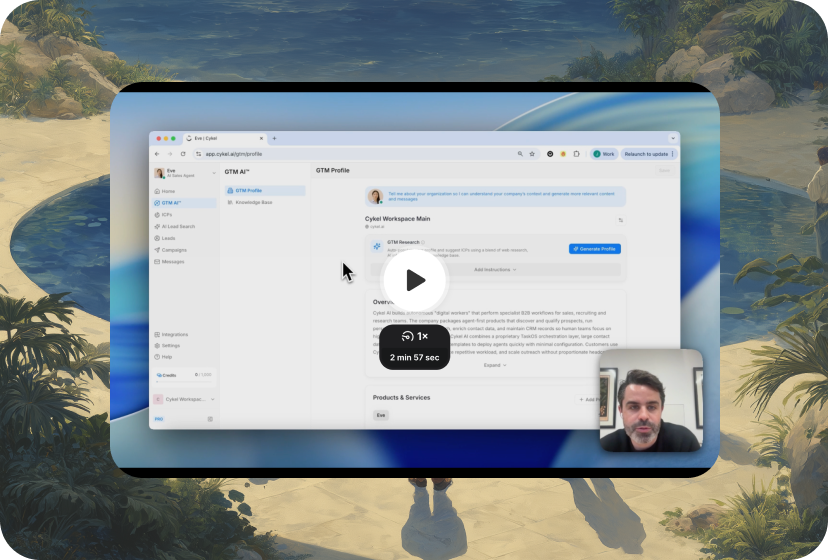Open the Work profile button
This screenshot has width=828, height=560.
pyautogui.click(x=604, y=154)
